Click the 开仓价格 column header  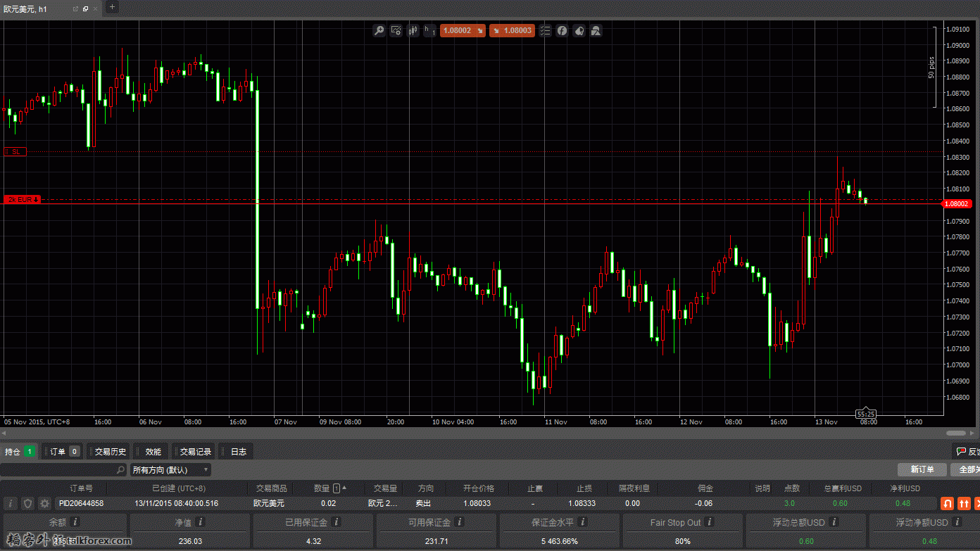pyautogui.click(x=479, y=488)
